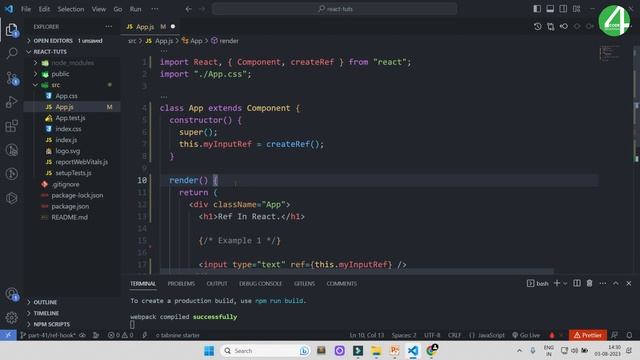Click the Prettier status button

pos(587,335)
